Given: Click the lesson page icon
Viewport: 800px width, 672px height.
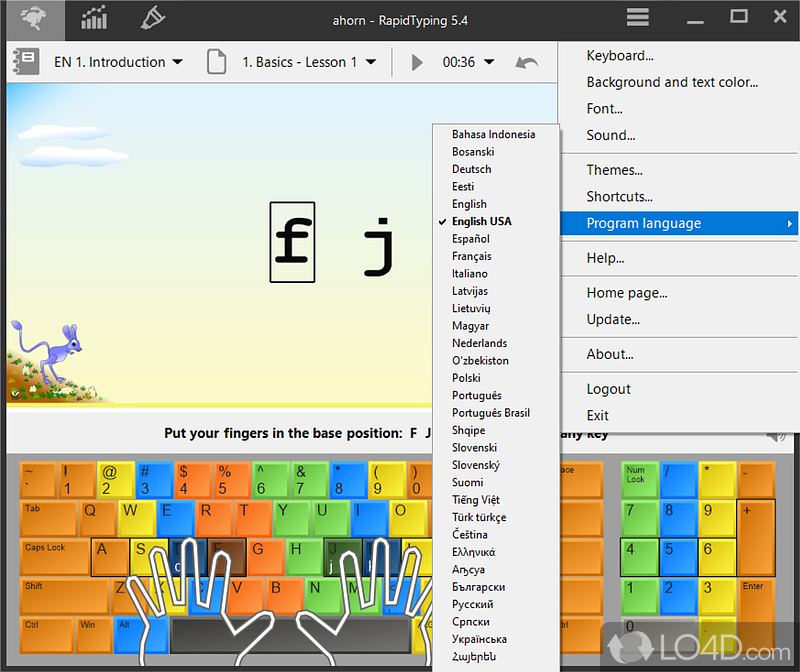Looking at the screenshot, I should [x=216, y=62].
